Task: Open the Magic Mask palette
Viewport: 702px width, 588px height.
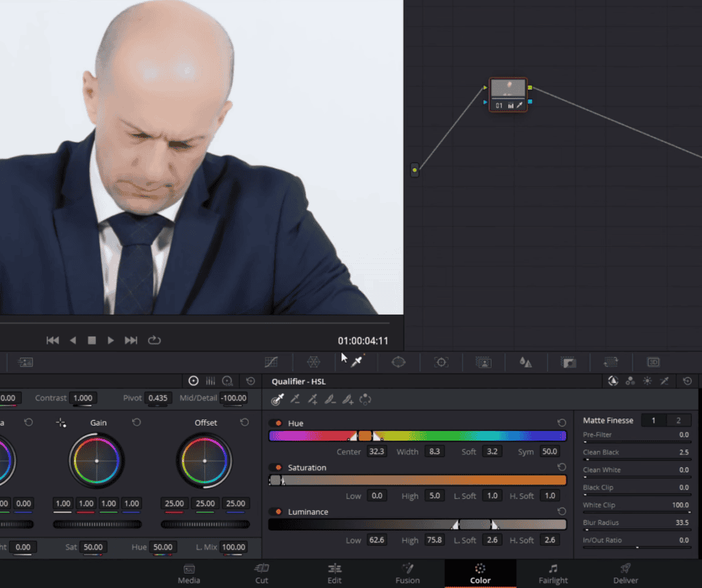Action: (x=483, y=362)
